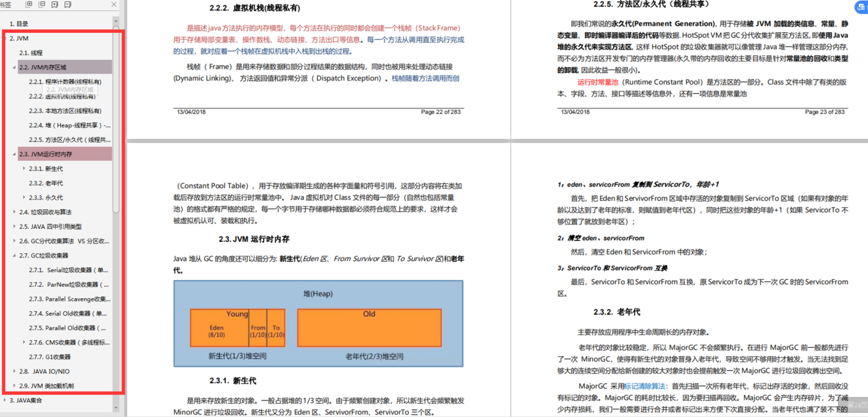Go to bookmark 2.9. JVM 类加载机制
The image size is (868, 417).
click(46, 386)
